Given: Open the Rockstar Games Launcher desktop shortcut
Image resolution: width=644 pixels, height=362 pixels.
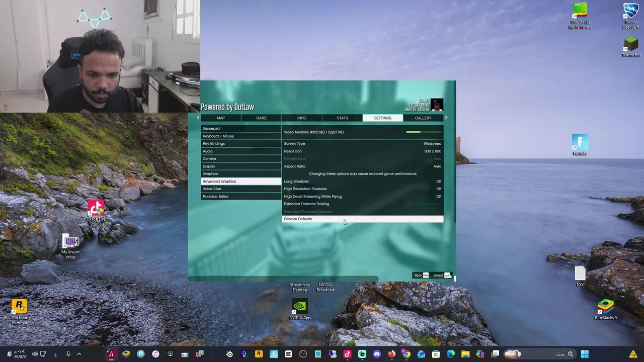Looking at the screenshot, I should [x=20, y=312].
